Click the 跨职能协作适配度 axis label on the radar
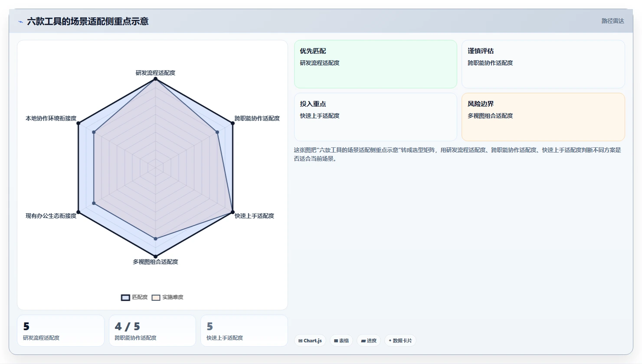Image resolution: width=642 pixels, height=364 pixels. (257, 118)
